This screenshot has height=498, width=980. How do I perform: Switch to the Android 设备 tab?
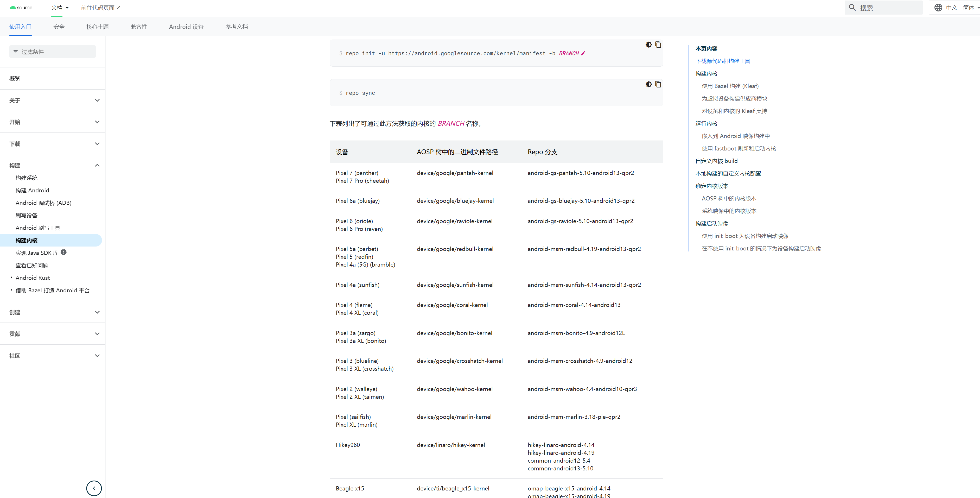[x=186, y=27]
